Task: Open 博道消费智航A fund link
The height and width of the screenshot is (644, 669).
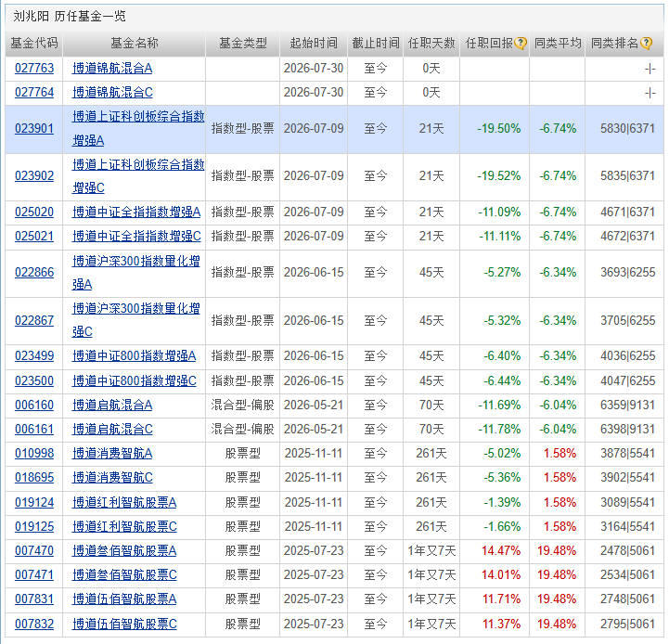Action: pos(112,454)
